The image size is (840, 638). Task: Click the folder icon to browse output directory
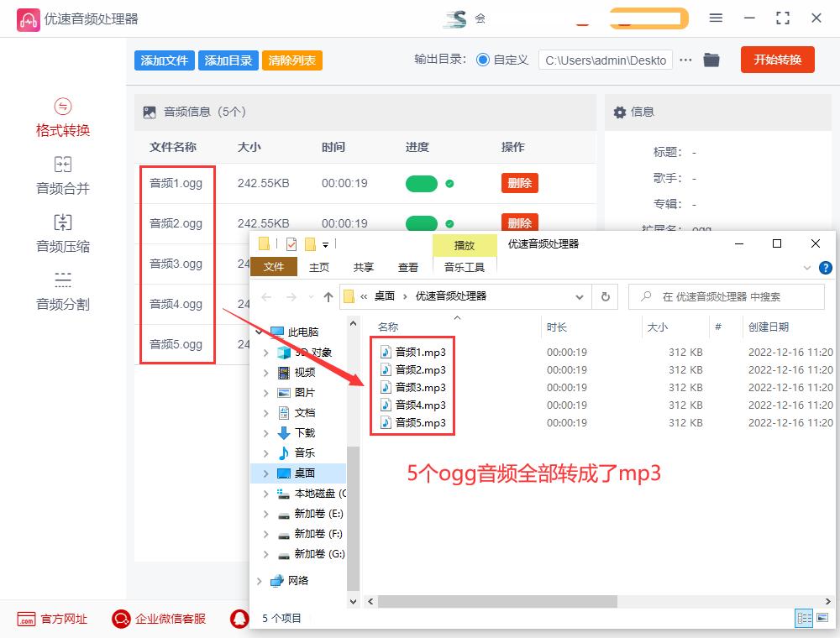tap(711, 60)
